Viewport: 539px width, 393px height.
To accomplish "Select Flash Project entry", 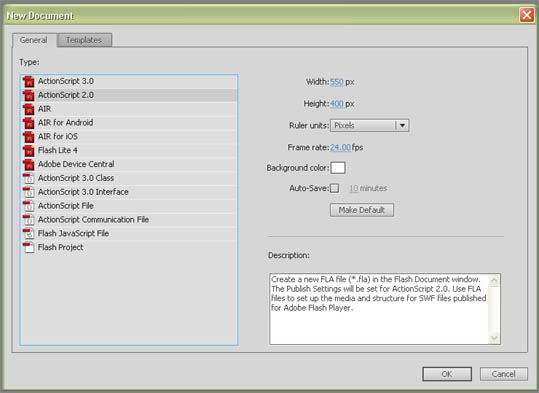I will (129, 247).
